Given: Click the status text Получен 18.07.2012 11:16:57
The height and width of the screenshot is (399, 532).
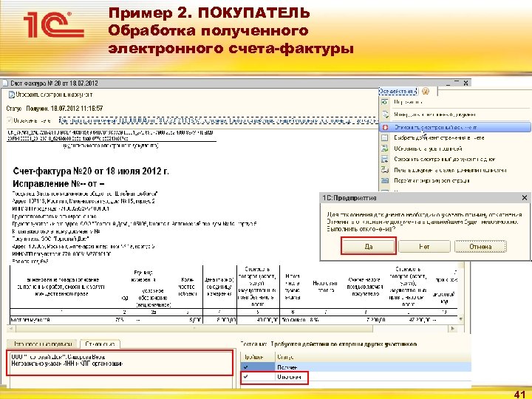Looking at the screenshot, I should (x=64, y=108).
